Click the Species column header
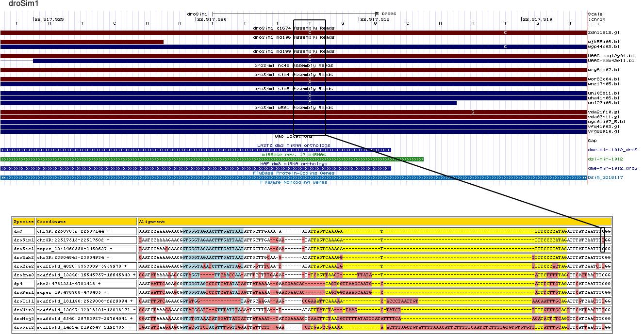Image resolution: width=644 pixels, height=335 pixels. (x=23, y=222)
